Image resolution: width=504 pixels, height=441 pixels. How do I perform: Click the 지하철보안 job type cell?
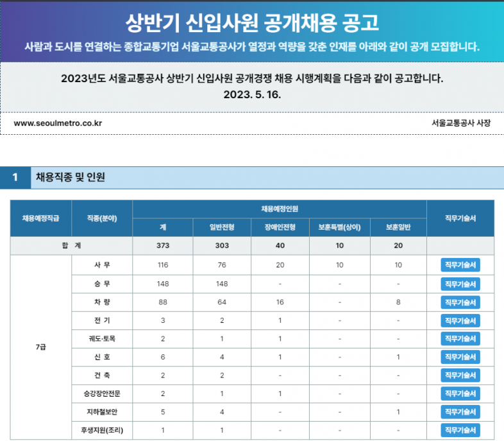tap(102, 412)
